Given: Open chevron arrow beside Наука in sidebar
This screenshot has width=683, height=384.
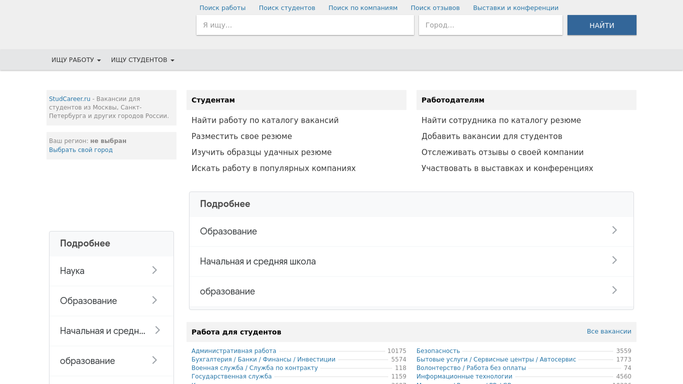Looking at the screenshot, I should [x=155, y=270].
